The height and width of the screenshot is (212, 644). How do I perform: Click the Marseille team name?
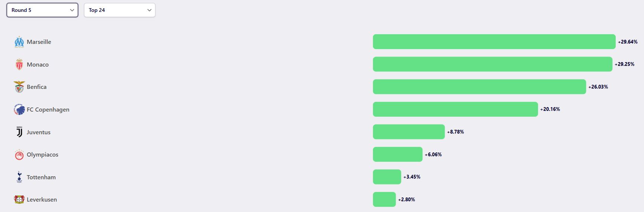(x=39, y=42)
